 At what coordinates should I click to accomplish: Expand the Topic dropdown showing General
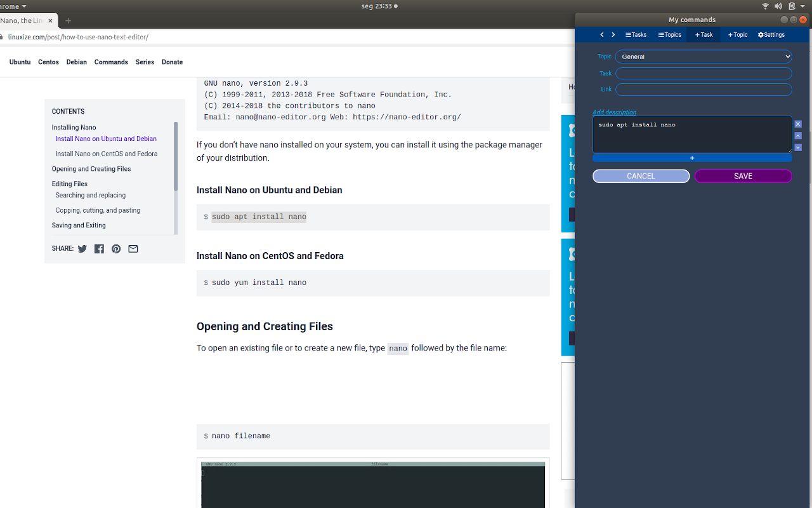tap(704, 57)
